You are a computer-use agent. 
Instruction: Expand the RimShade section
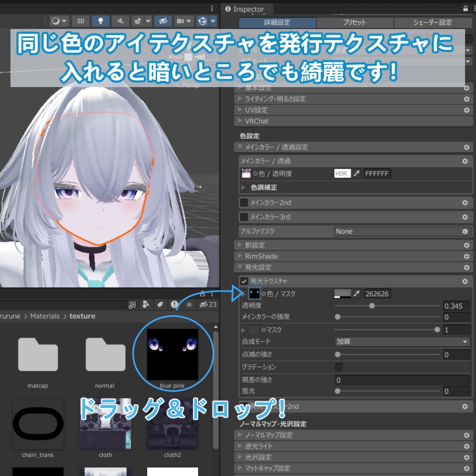(x=353, y=256)
